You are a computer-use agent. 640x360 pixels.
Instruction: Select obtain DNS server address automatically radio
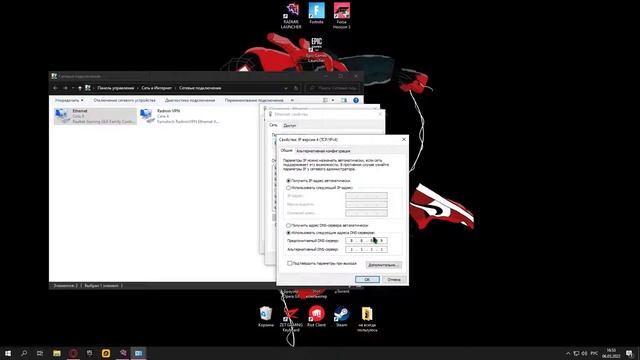(x=289, y=225)
